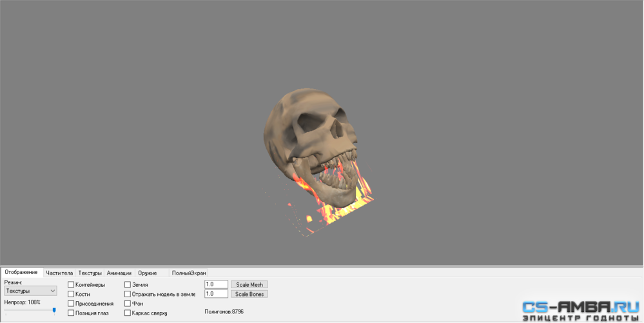Open the ПолныйЭкран tab
The width and height of the screenshot is (644, 323).
click(188, 273)
